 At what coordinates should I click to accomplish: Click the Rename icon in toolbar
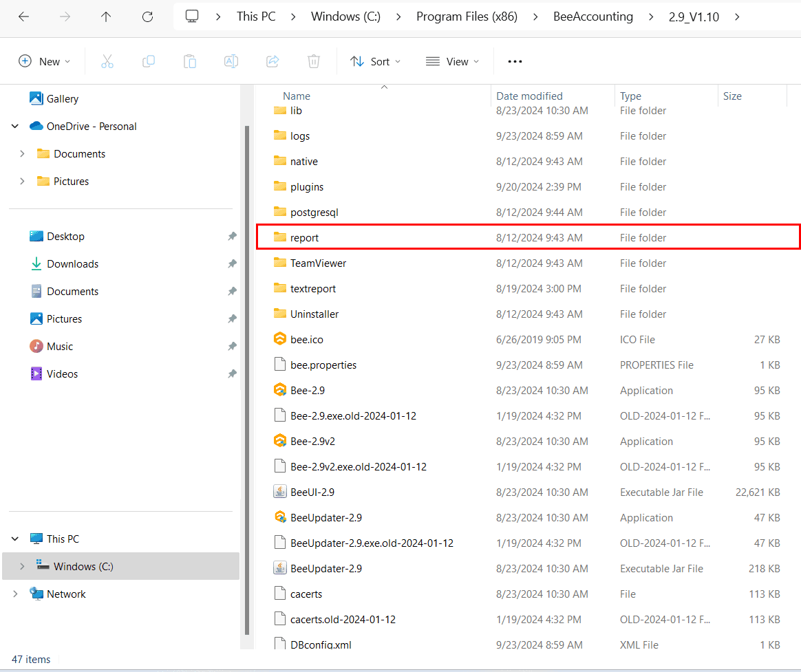coord(231,61)
